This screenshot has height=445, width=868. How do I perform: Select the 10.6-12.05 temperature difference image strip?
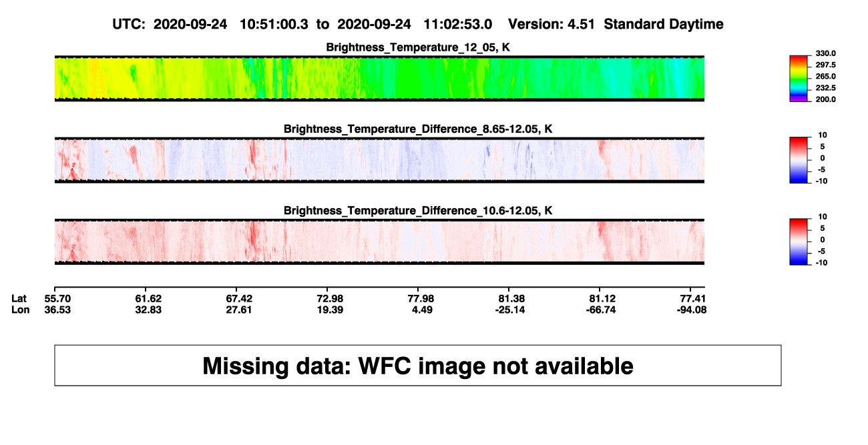tap(379, 242)
